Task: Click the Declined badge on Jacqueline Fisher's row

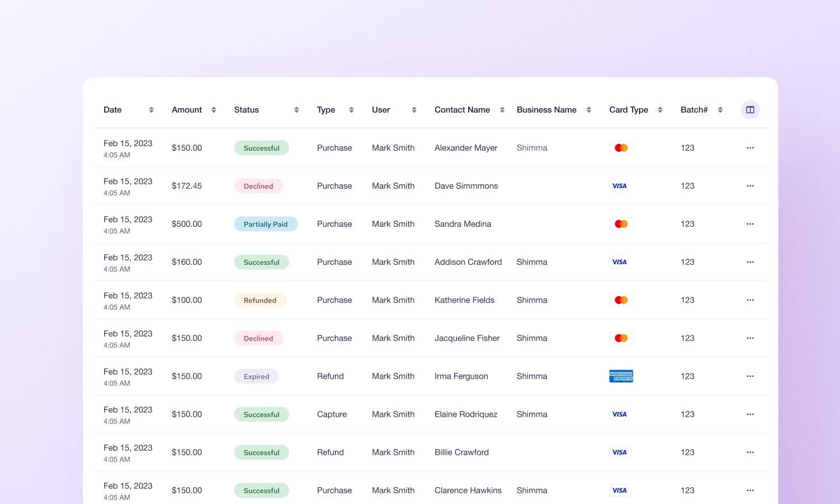Action: pos(259,338)
